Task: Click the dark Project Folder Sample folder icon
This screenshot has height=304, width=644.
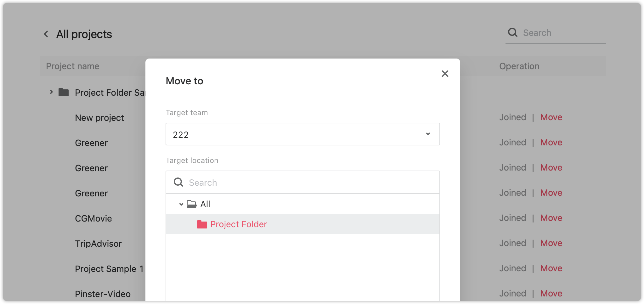Action: point(64,92)
